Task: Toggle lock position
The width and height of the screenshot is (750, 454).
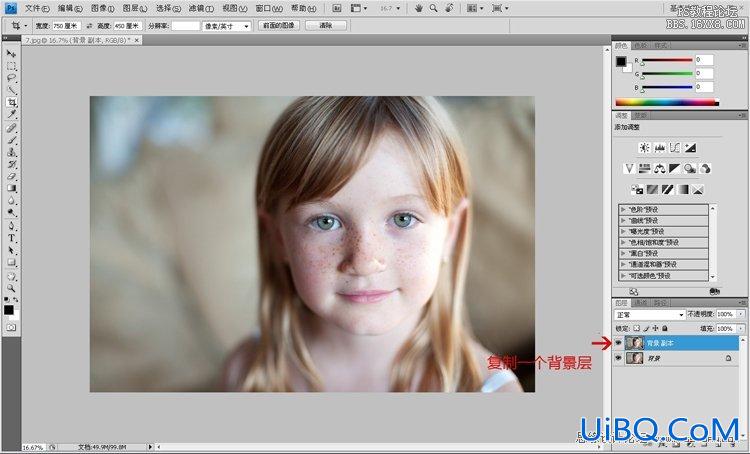Action: click(655, 329)
